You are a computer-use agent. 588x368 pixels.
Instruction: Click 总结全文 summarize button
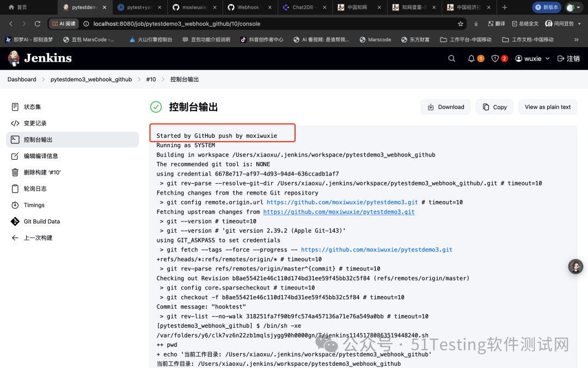coord(525,23)
